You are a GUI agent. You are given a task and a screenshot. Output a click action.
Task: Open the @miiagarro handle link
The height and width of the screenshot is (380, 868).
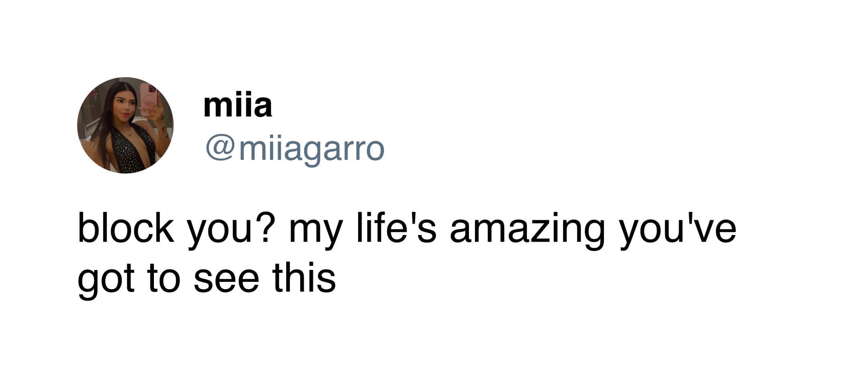click(295, 149)
